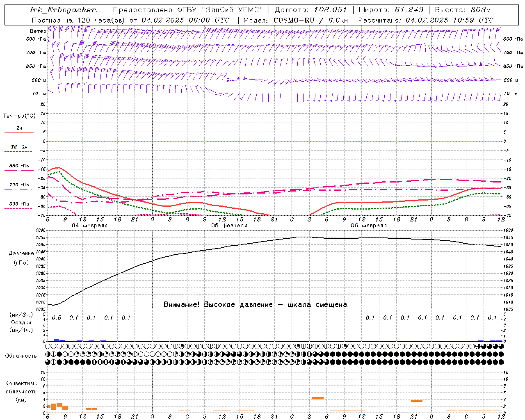Click the 'Долгота: 108.051' longitude value

coord(311,10)
